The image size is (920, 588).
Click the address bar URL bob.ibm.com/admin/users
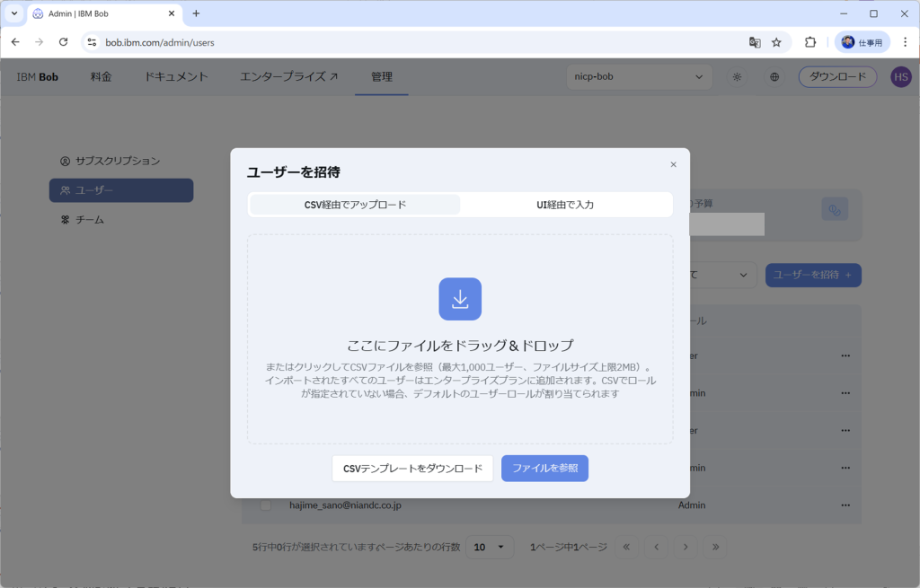160,43
